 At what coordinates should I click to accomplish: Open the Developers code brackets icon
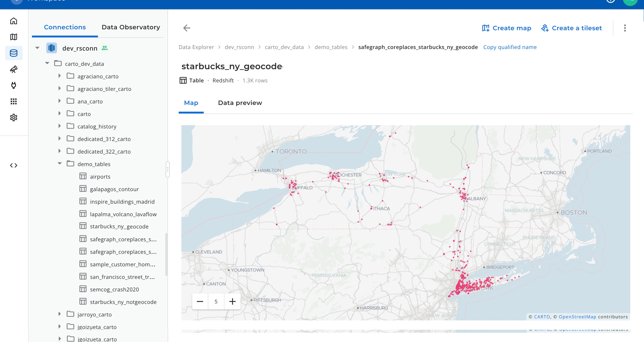13,165
